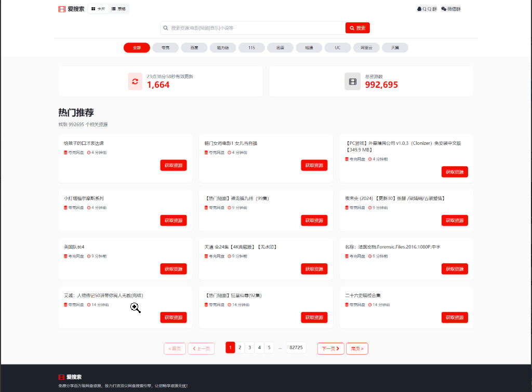Go to pagination page 1
532x392 pixels.
pyautogui.click(x=230, y=347)
